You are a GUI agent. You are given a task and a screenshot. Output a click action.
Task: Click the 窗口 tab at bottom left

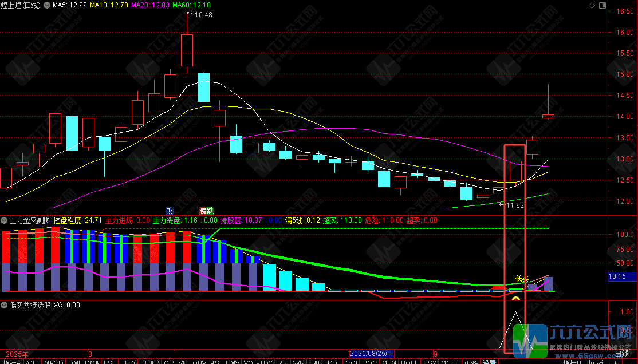(x=32, y=362)
